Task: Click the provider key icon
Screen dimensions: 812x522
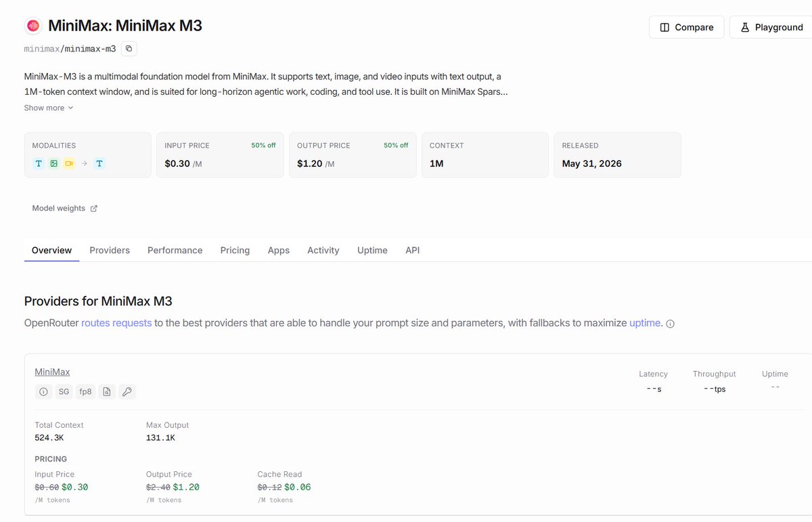Action: (127, 391)
